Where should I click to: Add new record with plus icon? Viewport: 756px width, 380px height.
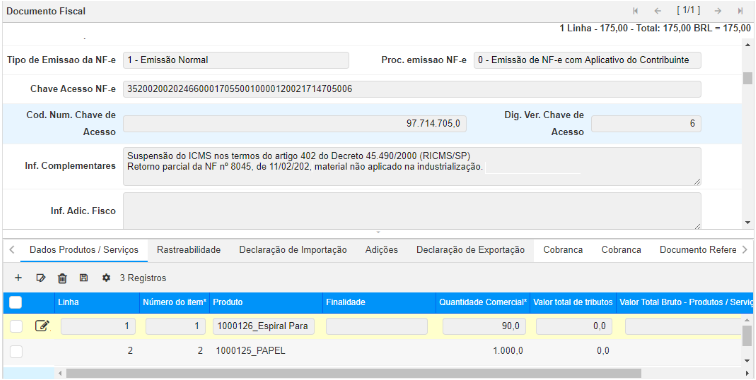18,278
